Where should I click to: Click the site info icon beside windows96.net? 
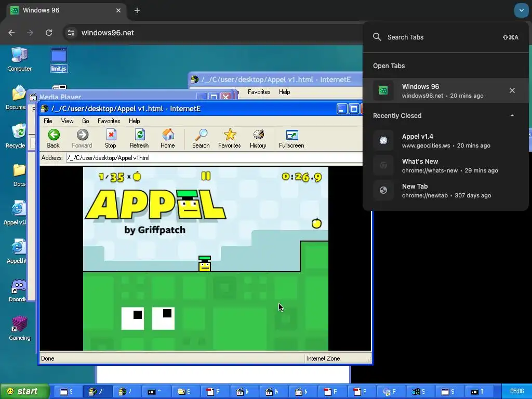(71, 33)
